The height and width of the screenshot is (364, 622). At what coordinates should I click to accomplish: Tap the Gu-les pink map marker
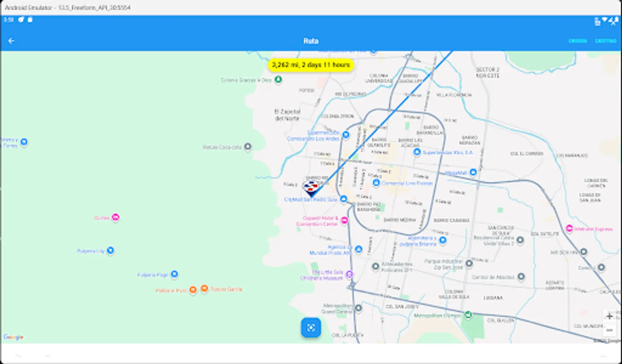click(x=116, y=217)
